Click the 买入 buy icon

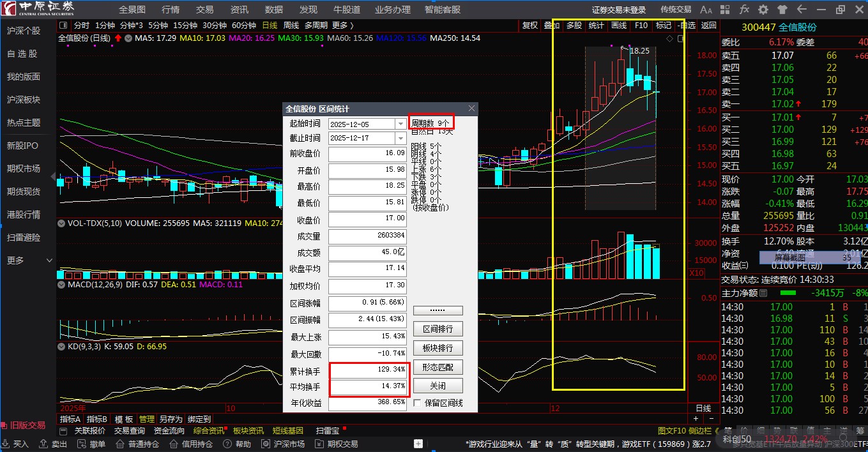point(6,444)
